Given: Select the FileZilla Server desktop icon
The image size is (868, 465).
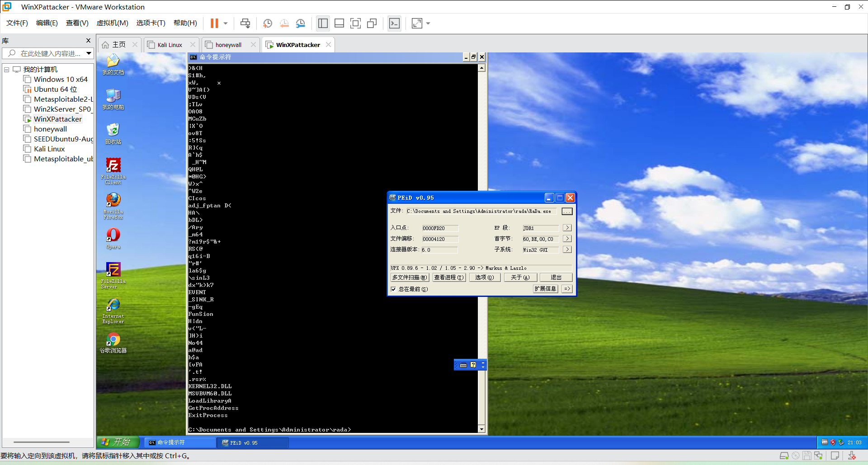Looking at the screenshot, I should tap(113, 275).
